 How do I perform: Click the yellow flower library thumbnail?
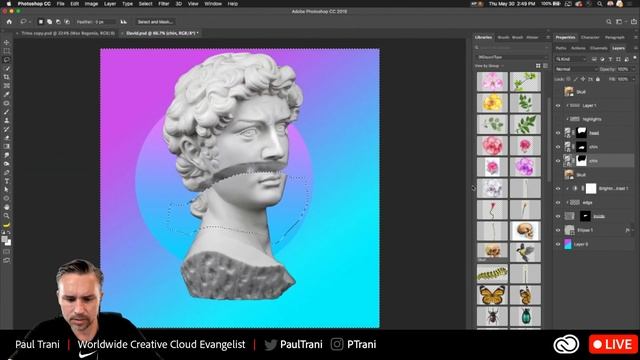pos(492,103)
